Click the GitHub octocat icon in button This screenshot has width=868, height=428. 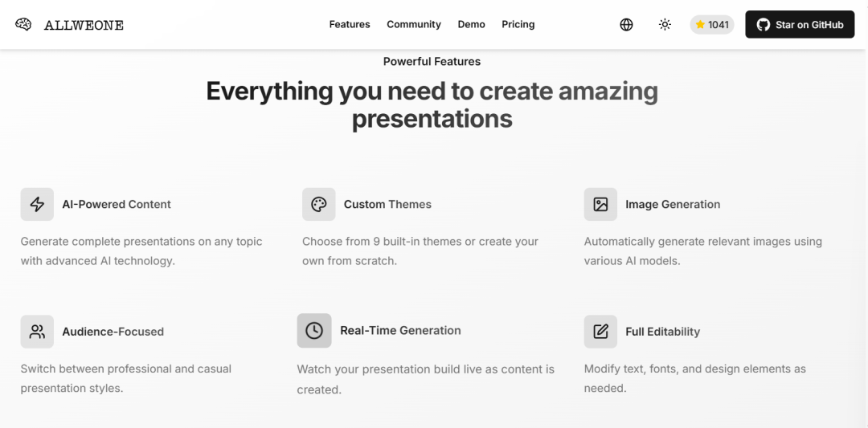[x=764, y=24]
